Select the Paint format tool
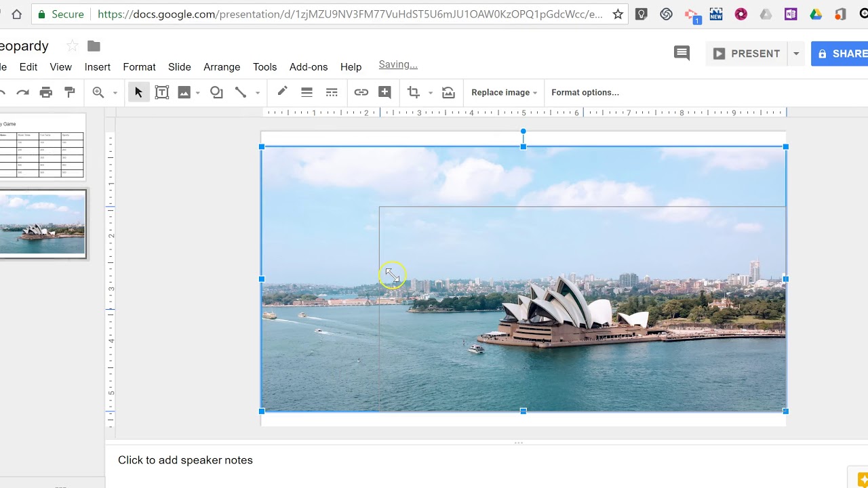The height and width of the screenshot is (488, 868). (69, 92)
